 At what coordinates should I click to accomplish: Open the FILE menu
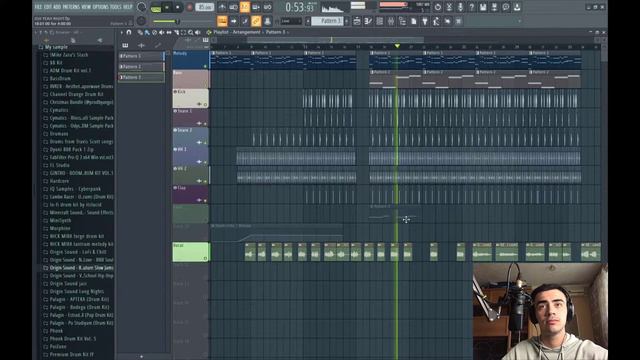pos(38,7)
